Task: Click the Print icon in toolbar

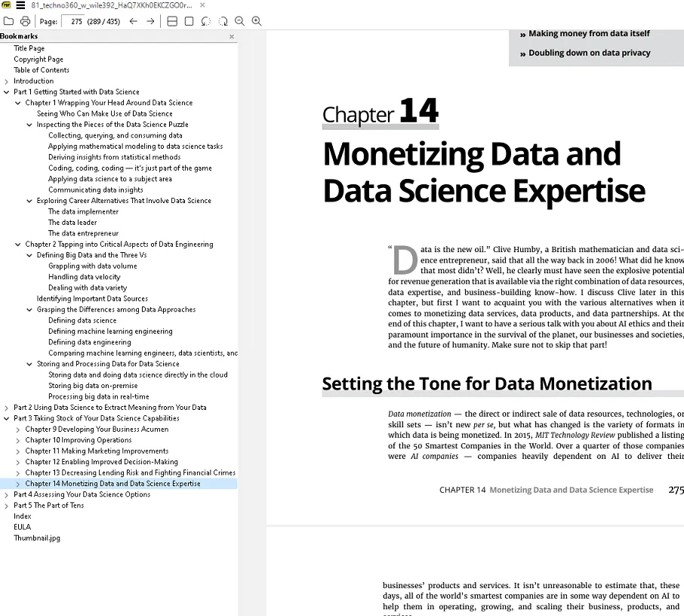Action: [26, 21]
